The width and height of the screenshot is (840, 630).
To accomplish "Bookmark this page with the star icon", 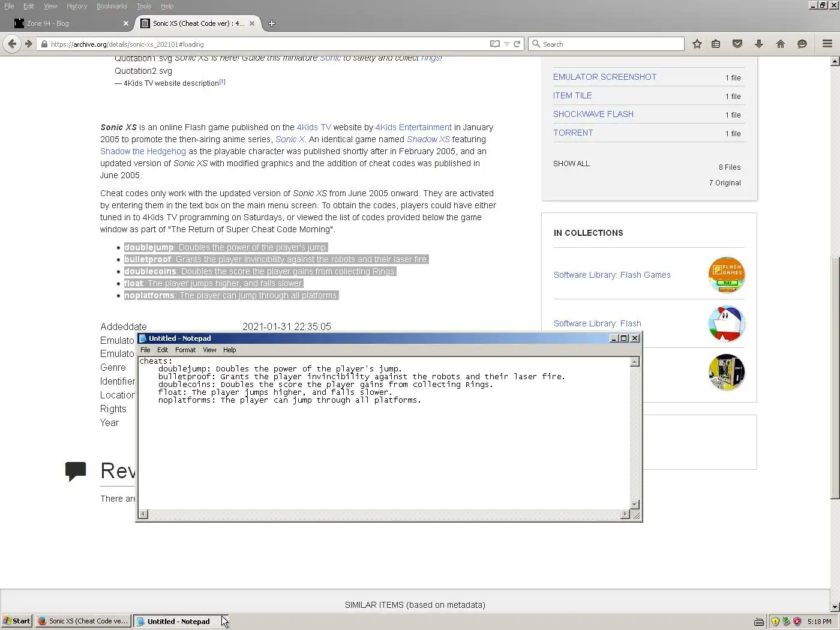I will (x=697, y=44).
